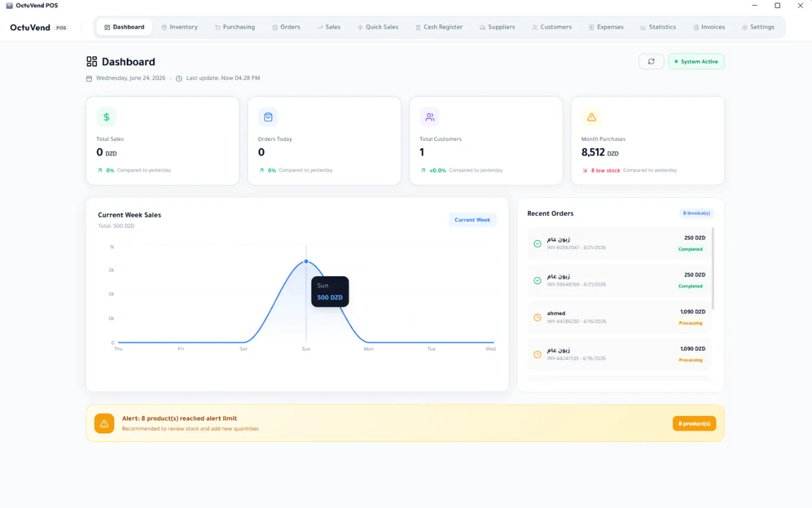Click the Recent Orders scrollbar
Screen dimensions: 812x508
pos(713,269)
